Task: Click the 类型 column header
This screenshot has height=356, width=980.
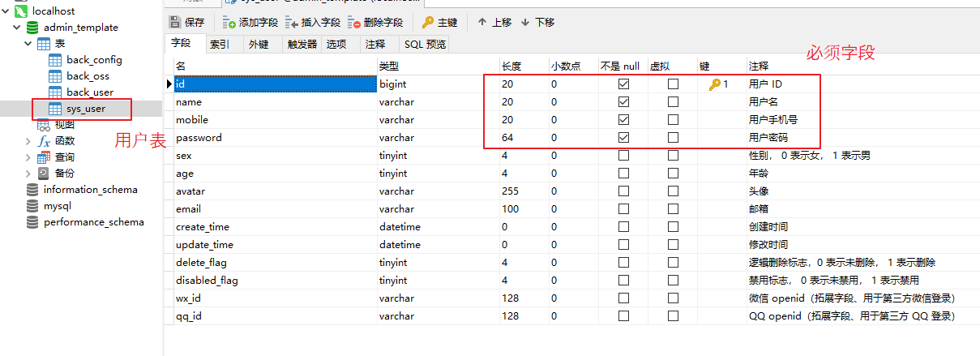Action: point(439,66)
